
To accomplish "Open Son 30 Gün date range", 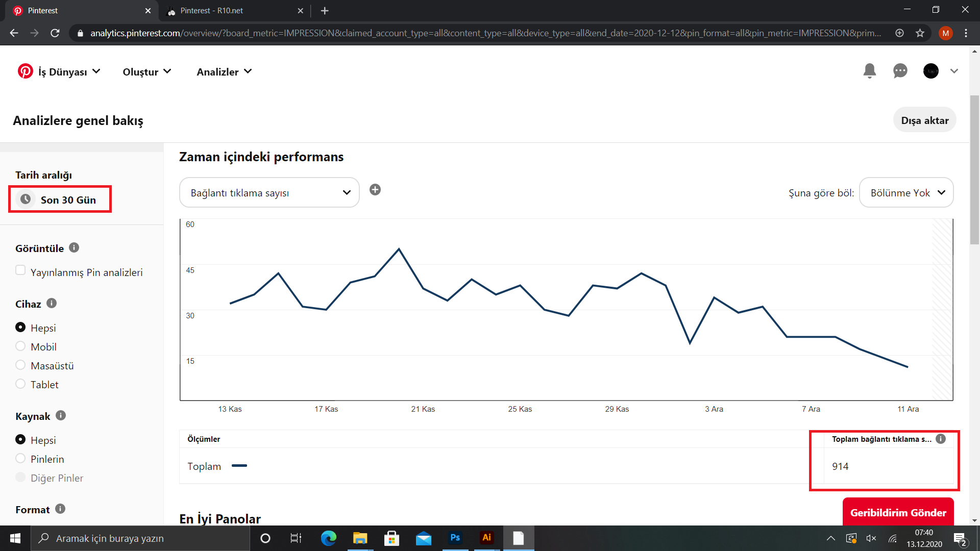I will click(60, 199).
